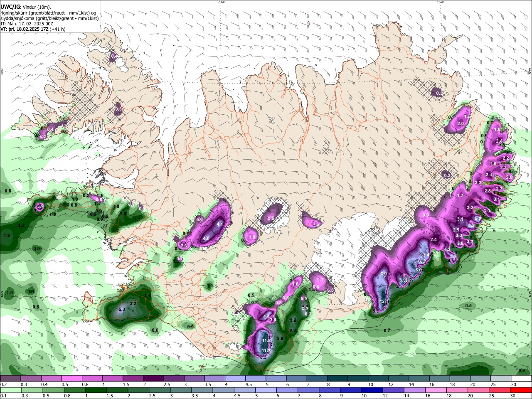Pick the dark teal 8–9 snow swatch
This screenshot has height=399, width=532.
pyautogui.click(x=337, y=378)
